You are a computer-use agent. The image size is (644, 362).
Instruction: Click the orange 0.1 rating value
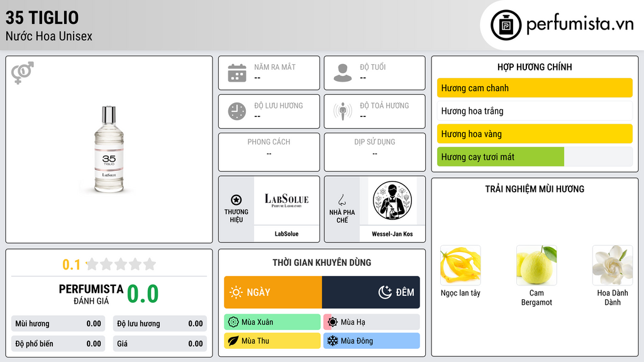pos(72,265)
